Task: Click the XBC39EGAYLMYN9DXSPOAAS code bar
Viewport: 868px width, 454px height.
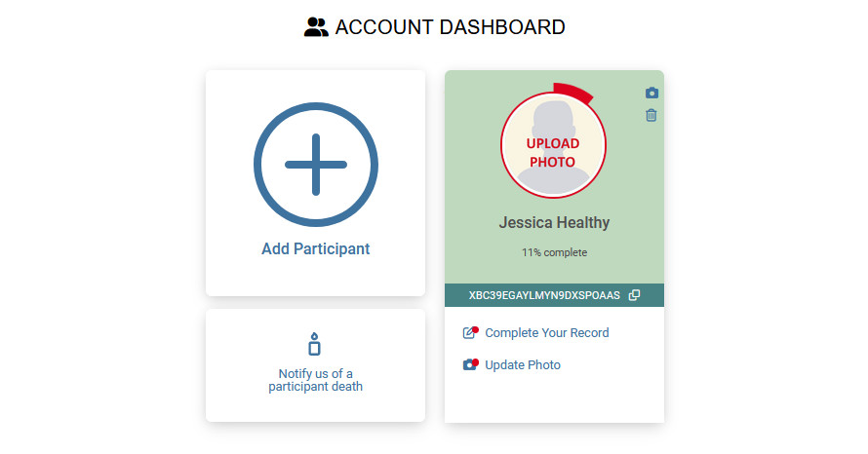Action: tap(554, 295)
